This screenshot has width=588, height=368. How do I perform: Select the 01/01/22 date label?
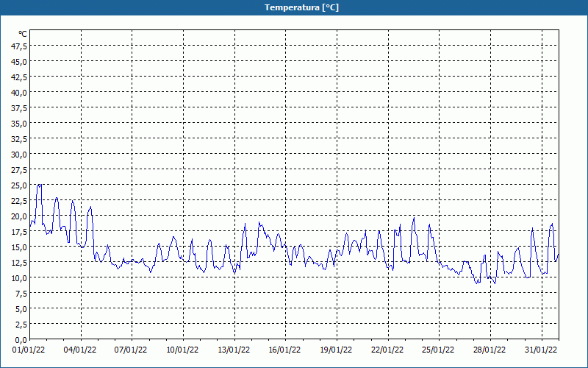point(29,350)
